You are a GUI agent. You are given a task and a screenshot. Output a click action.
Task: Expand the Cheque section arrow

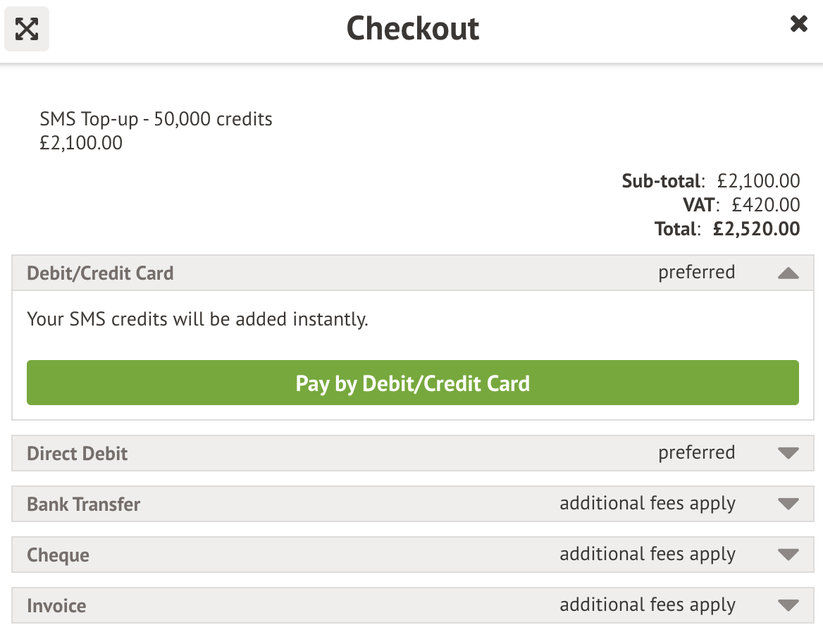tap(788, 555)
